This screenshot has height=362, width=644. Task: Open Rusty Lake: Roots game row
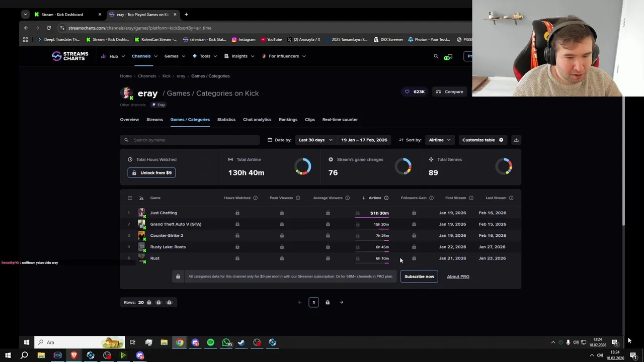coord(320,247)
